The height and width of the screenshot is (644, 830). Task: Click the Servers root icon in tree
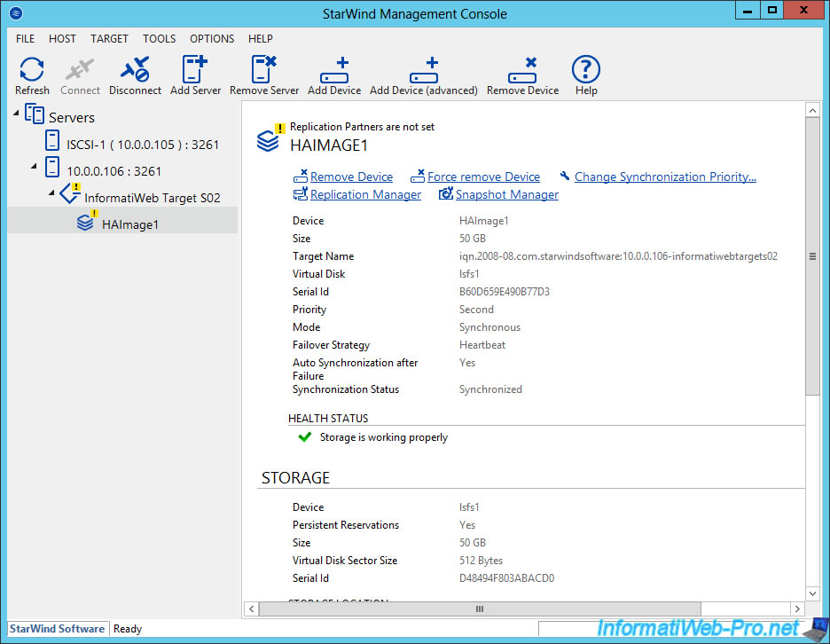click(35, 114)
